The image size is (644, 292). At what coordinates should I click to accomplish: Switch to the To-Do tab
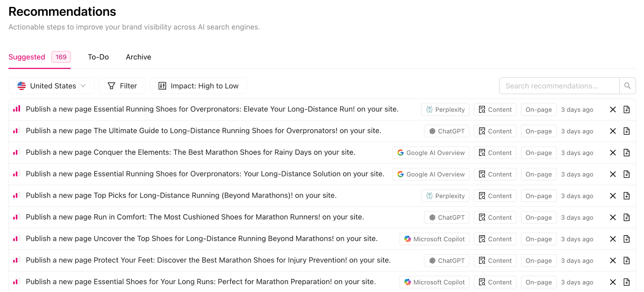98,57
